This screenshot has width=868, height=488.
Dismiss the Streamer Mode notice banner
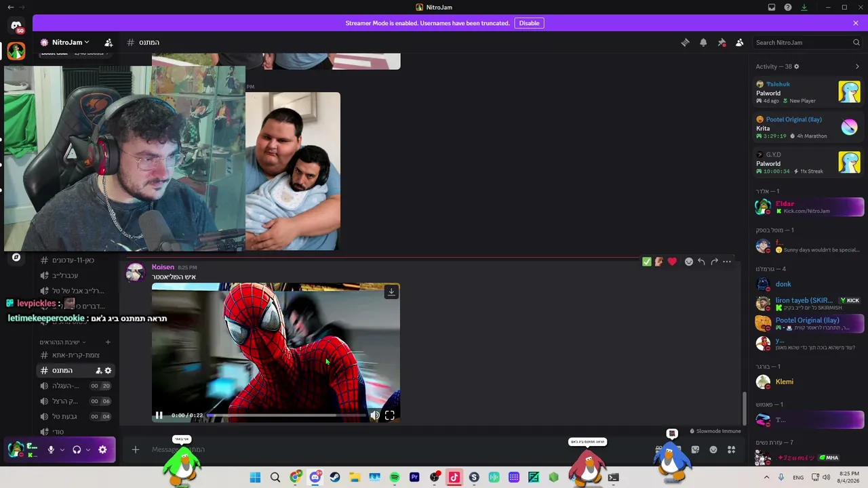click(x=856, y=23)
